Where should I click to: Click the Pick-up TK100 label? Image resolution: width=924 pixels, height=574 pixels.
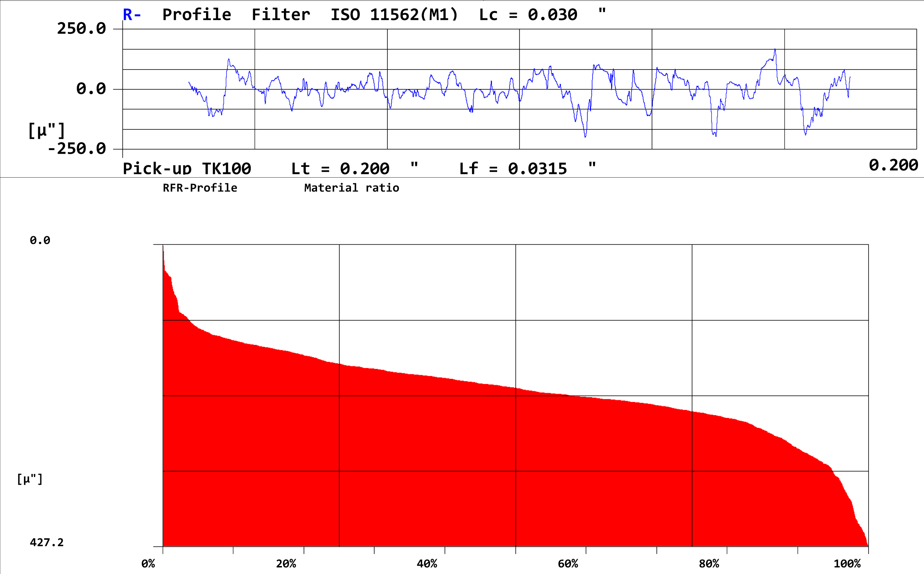187,168
